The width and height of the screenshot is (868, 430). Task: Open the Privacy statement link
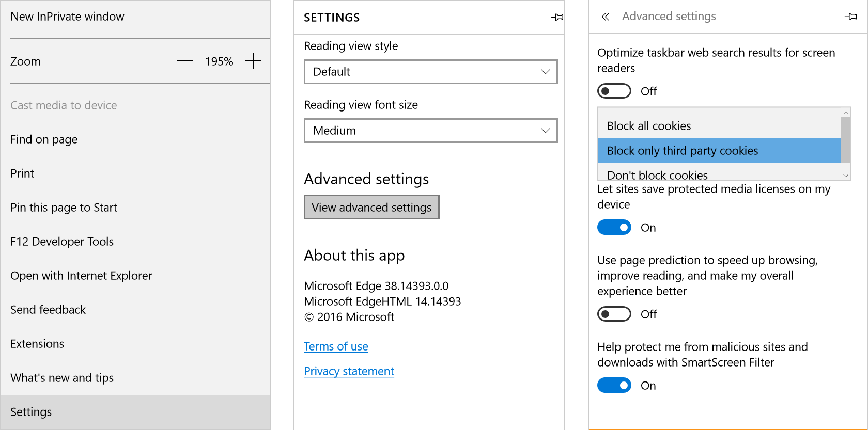349,371
